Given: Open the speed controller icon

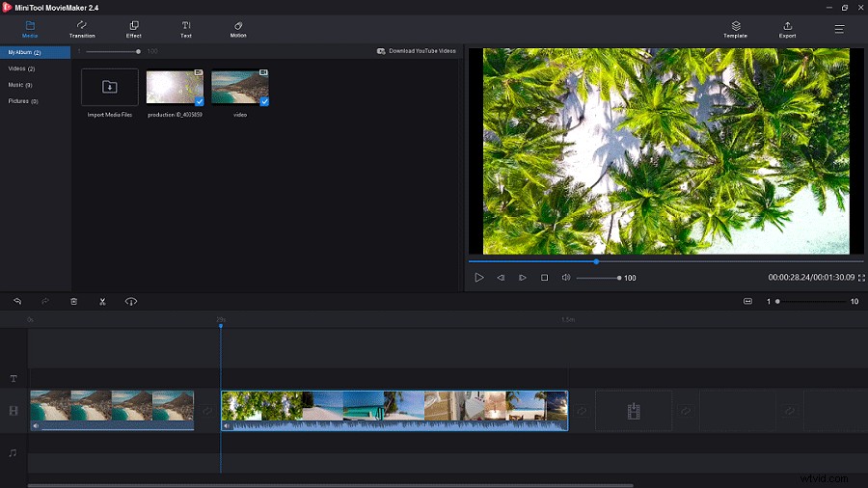Looking at the screenshot, I should [x=130, y=302].
